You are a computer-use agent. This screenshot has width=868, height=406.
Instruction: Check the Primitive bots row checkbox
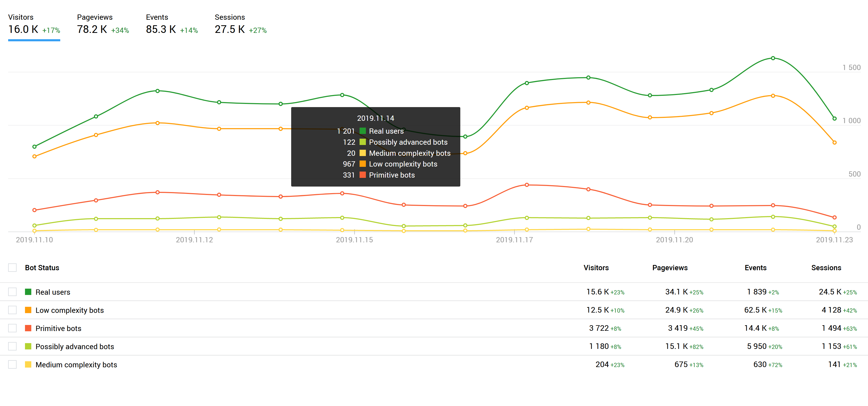pyautogui.click(x=12, y=328)
